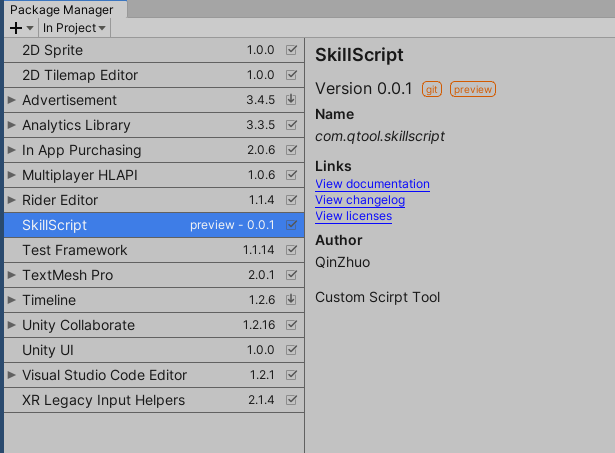Click the check icon for Visual Studio Code Editor
The height and width of the screenshot is (453, 615).
point(291,375)
